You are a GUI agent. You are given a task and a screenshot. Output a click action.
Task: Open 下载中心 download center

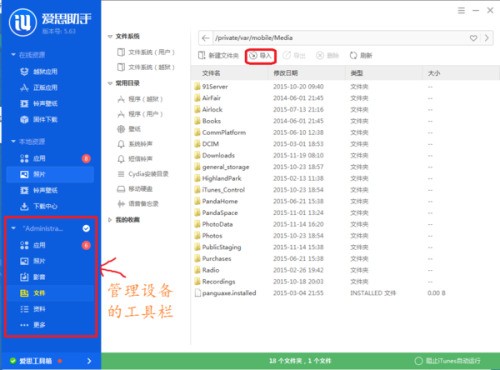pyautogui.click(x=39, y=206)
